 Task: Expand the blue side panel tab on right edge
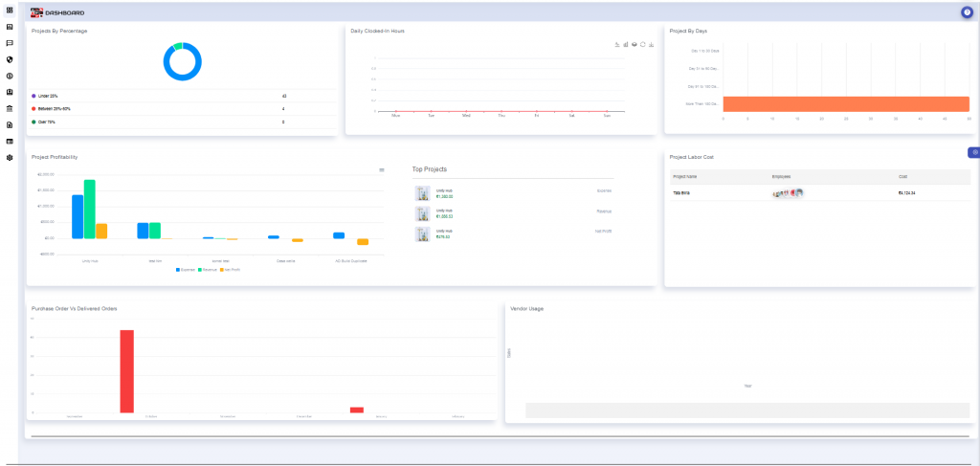pyautogui.click(x=974, y=152)
